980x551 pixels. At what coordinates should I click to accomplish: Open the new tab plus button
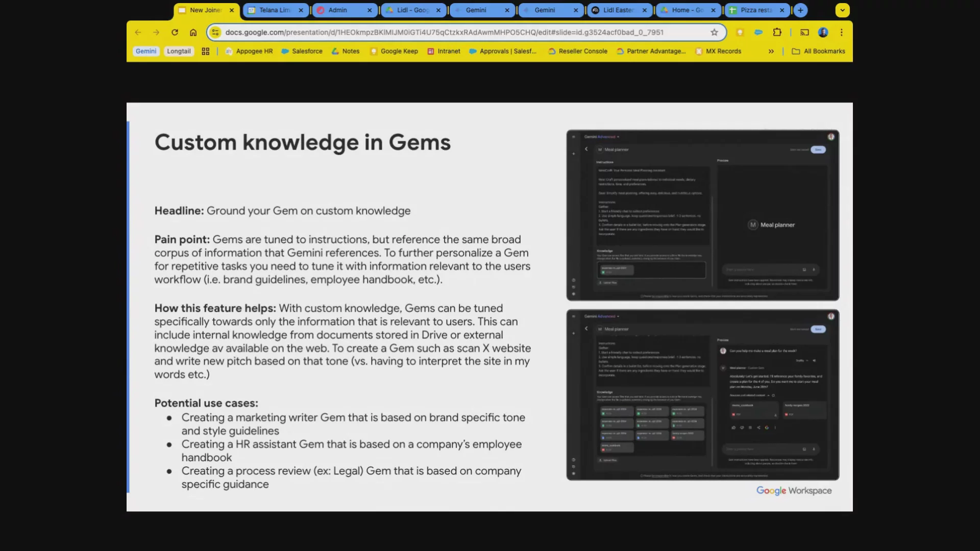[800, 10]
